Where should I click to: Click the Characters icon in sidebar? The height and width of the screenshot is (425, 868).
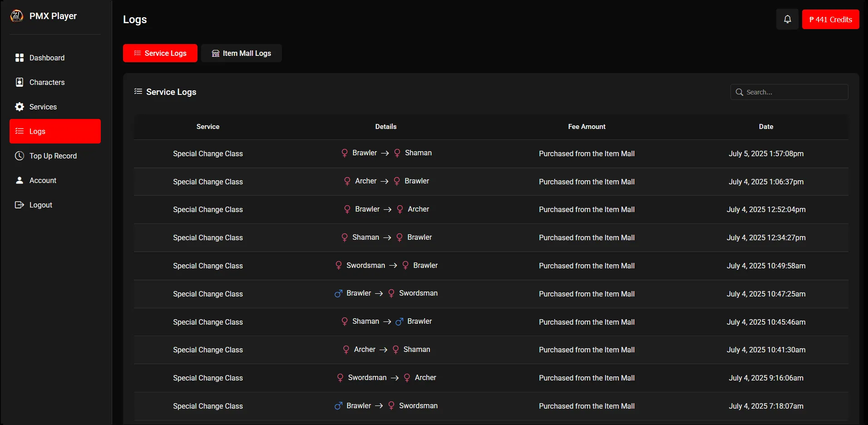(x=20, y=82)
